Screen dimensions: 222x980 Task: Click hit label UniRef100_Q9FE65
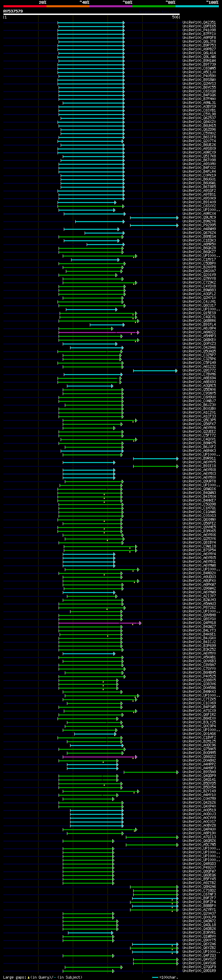pos(199,26)
